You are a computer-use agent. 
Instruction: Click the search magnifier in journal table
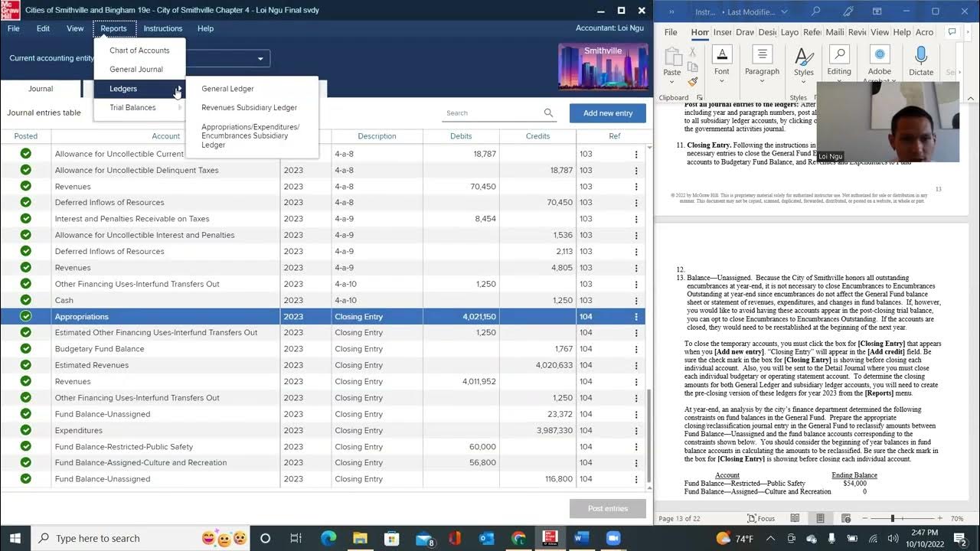click(548, 112)
